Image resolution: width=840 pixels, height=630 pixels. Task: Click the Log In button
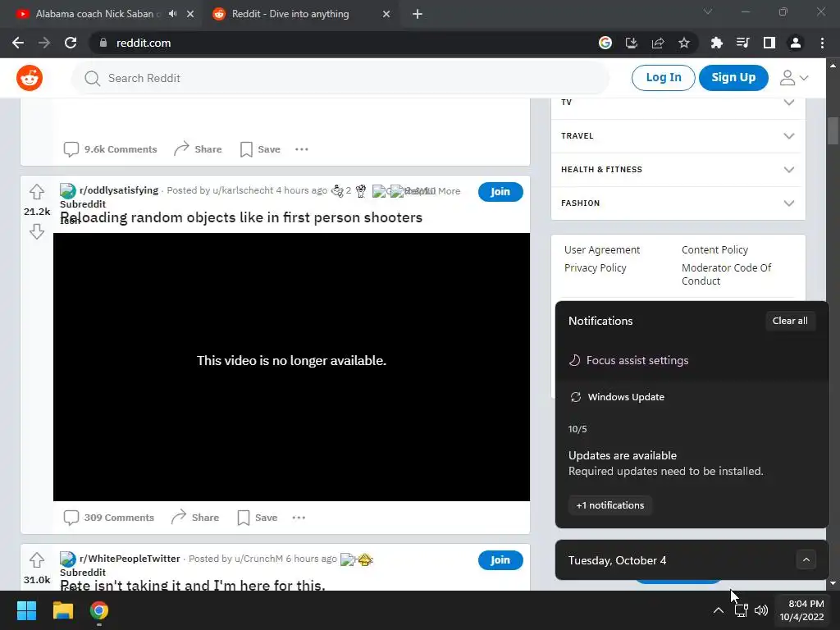coord(663,78)
